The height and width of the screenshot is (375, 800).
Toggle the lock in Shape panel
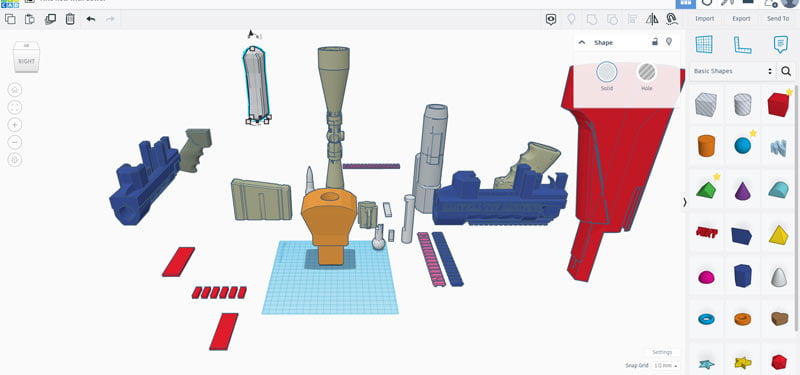click(x=655, y=42)
